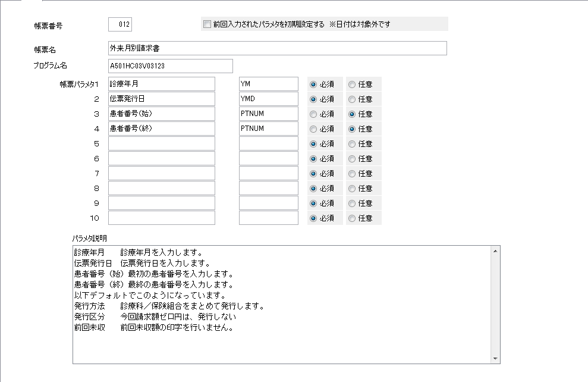Screen dimensions: 588x382
Task: Select 任意 for parameter 2 伝票発行日
Action: point(352,99)
